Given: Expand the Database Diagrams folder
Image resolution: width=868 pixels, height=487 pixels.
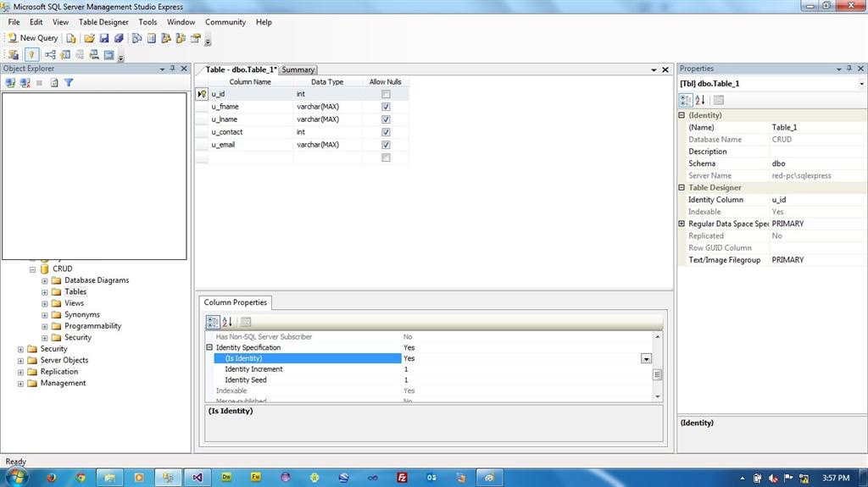Looking at the screenshot, I should (x=45, y=281).
